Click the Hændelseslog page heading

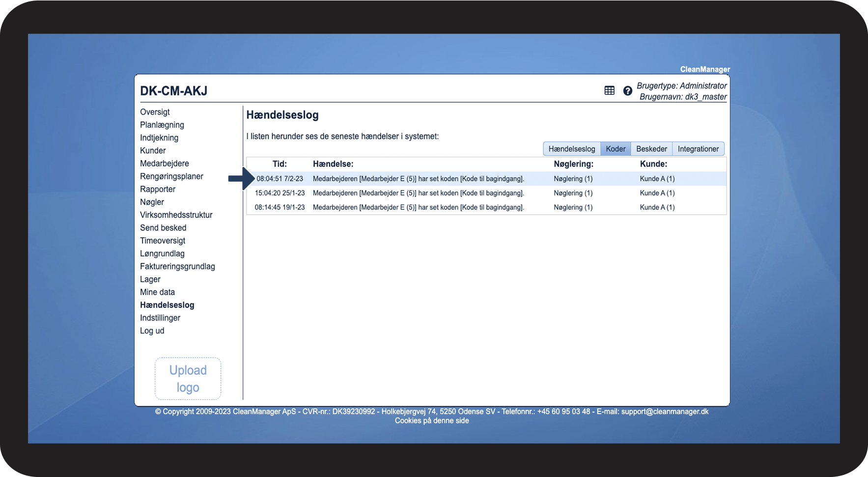click(x=282, y=115)
